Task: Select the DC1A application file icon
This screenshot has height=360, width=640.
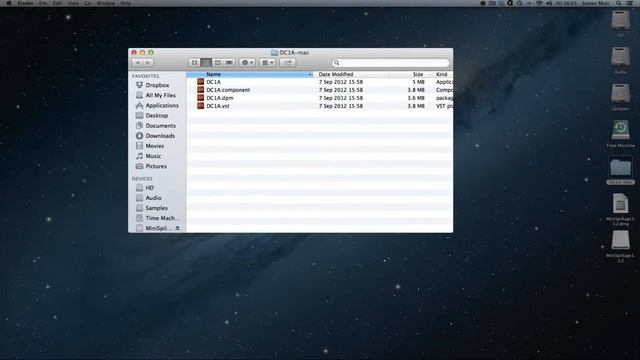Action: [x=200, y=82]
